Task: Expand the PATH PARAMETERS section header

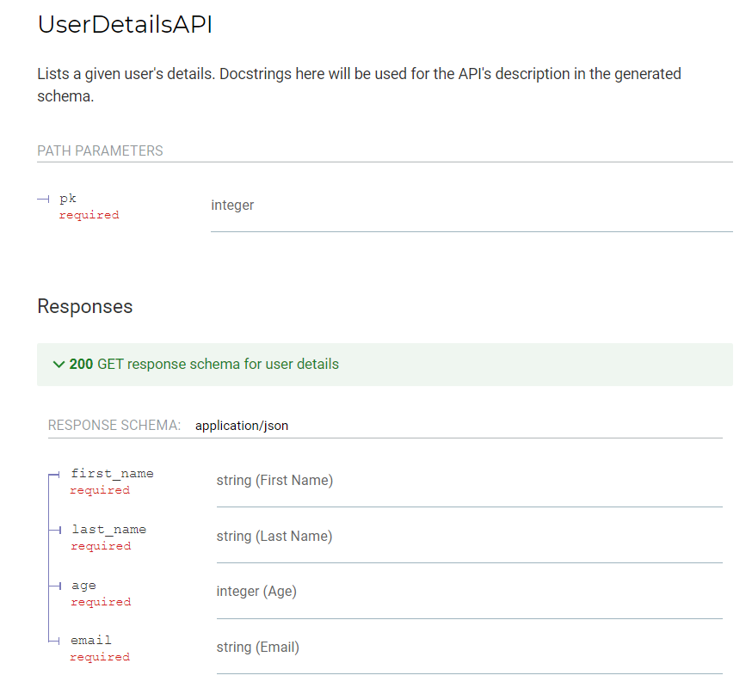Action: tap(100, 150)
